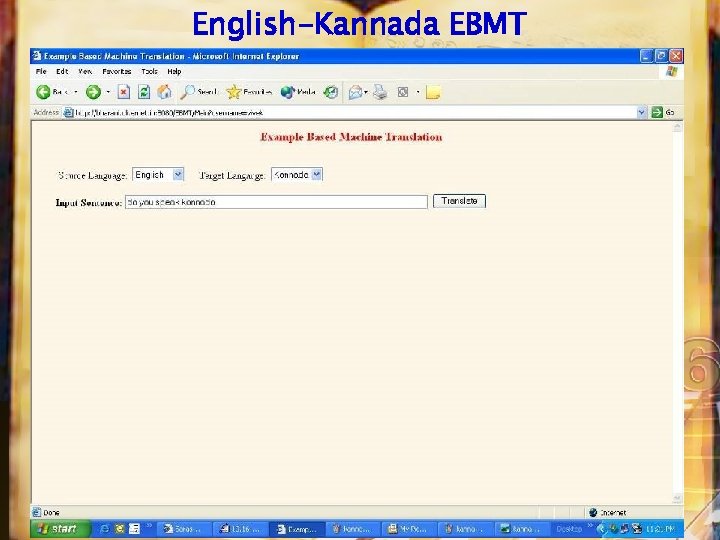Click the Internet zone globe in status bar
720x540 pixels.
[593, 512]
